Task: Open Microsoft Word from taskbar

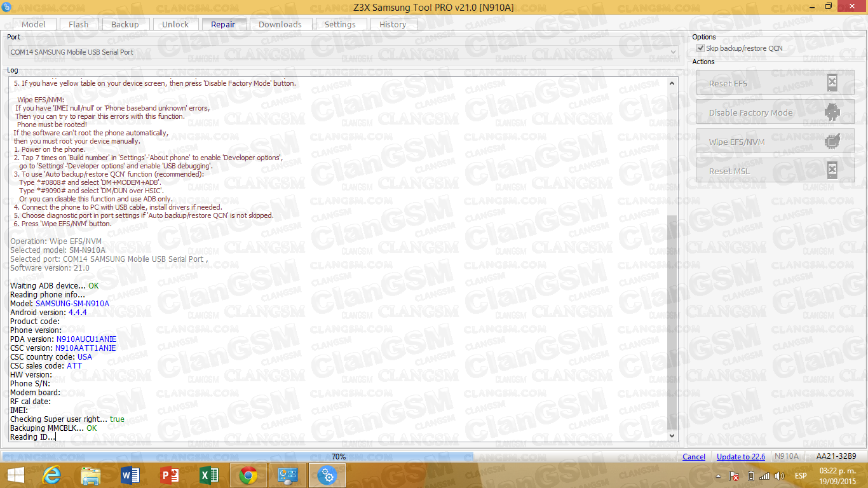Action: tap(130, 475)
